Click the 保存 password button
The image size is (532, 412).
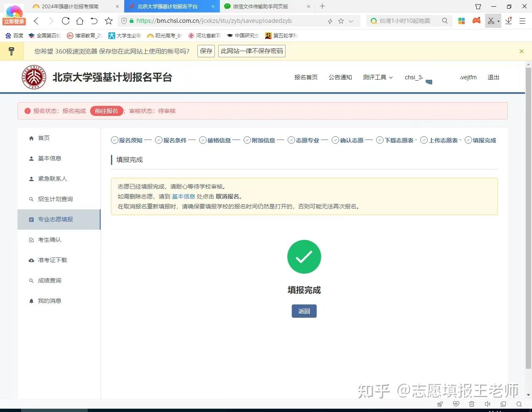coord(206,51)
